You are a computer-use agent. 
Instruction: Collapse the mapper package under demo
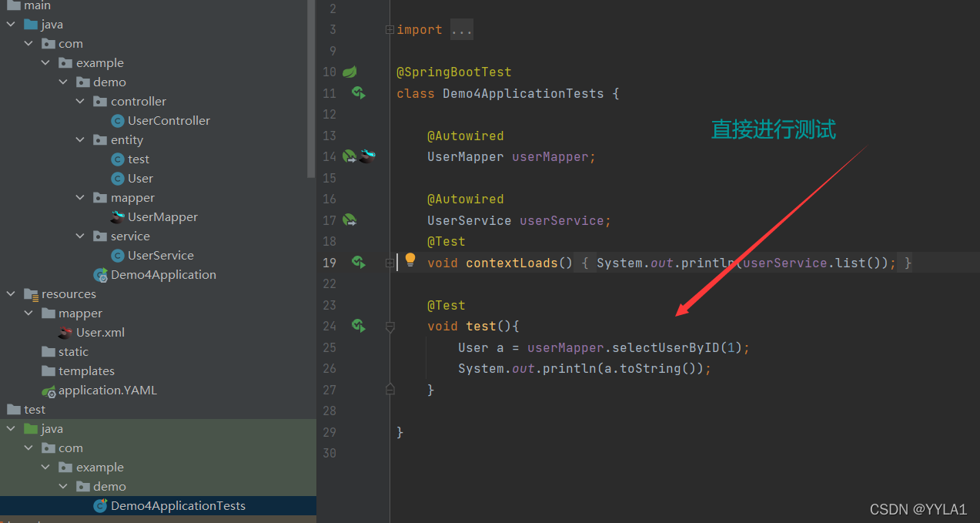(80, 198)
